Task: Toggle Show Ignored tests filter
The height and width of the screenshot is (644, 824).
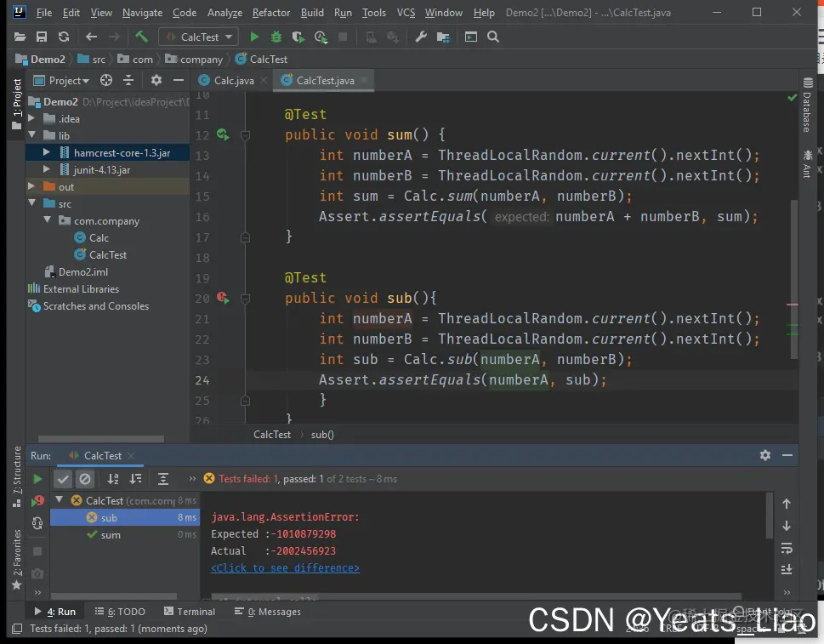Action: tap(84, 479)
